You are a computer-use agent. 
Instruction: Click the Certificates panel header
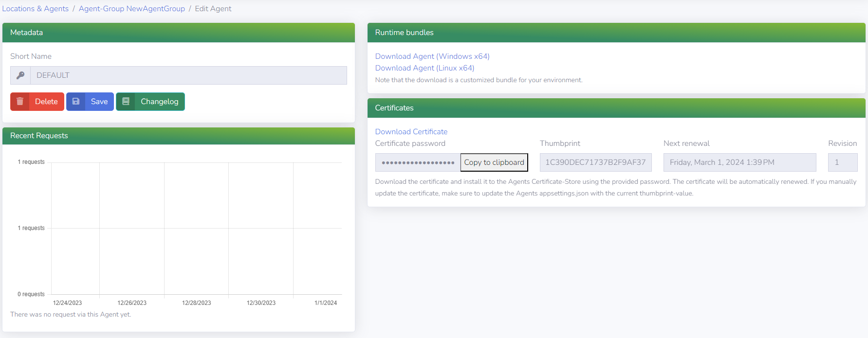616,108
